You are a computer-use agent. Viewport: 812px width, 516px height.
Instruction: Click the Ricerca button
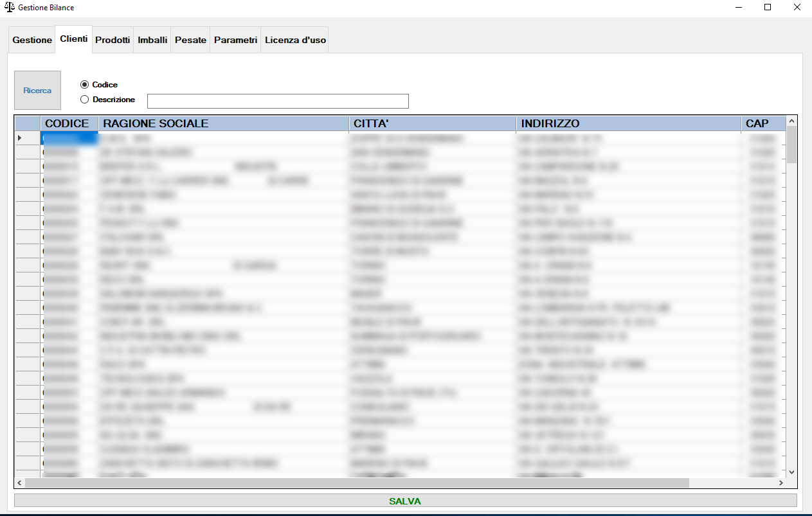click(37, 91)
